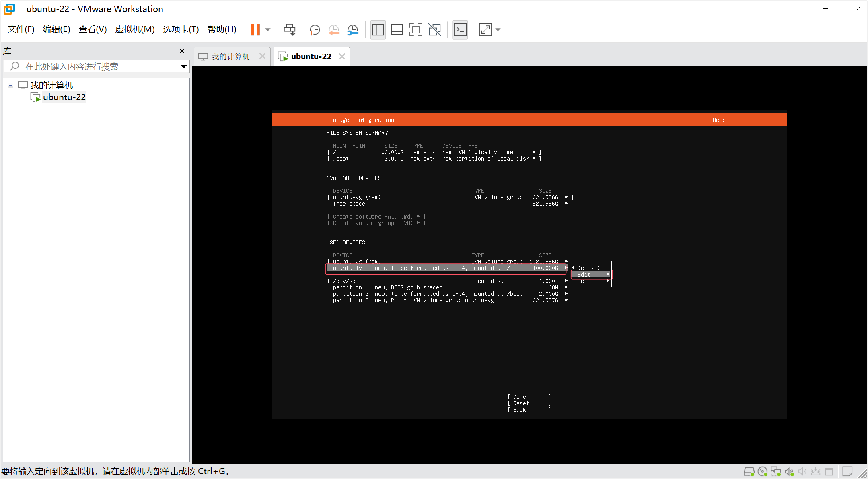
Task: Click the Reset button
Action: click(x=529, y=403)
